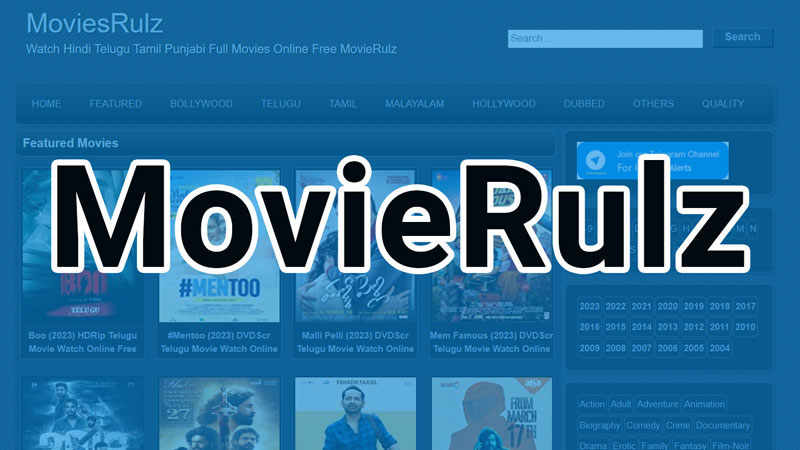Select the Action genre tag
This screenshot has height=450, width=800.
pos(592,404)
